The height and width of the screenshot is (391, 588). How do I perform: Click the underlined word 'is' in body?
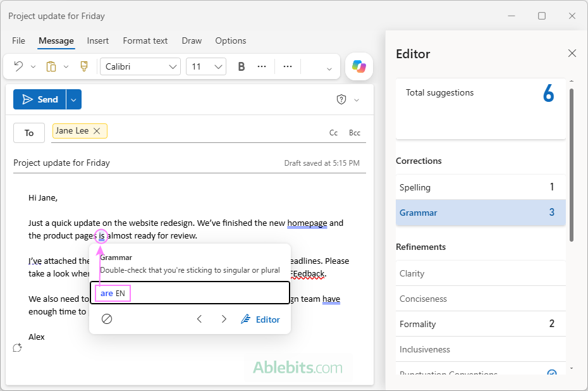click(x=102, y=236)
